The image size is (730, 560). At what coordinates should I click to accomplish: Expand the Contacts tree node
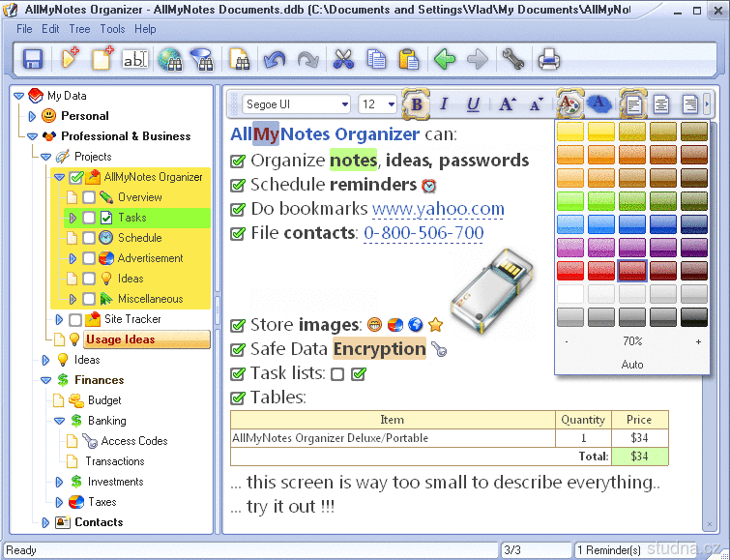pos(45,522)
